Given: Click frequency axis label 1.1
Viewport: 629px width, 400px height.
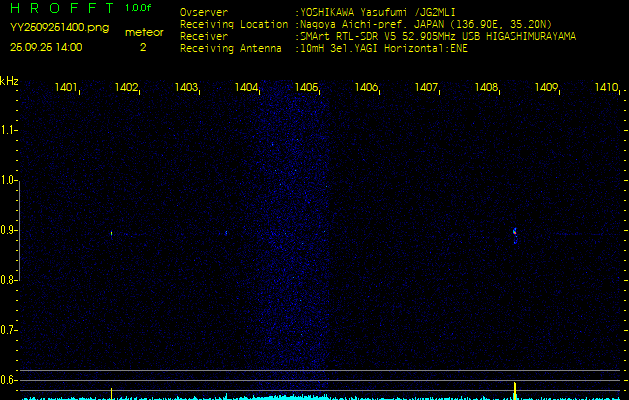Looking at the screenshot, I should coord(8,130).
